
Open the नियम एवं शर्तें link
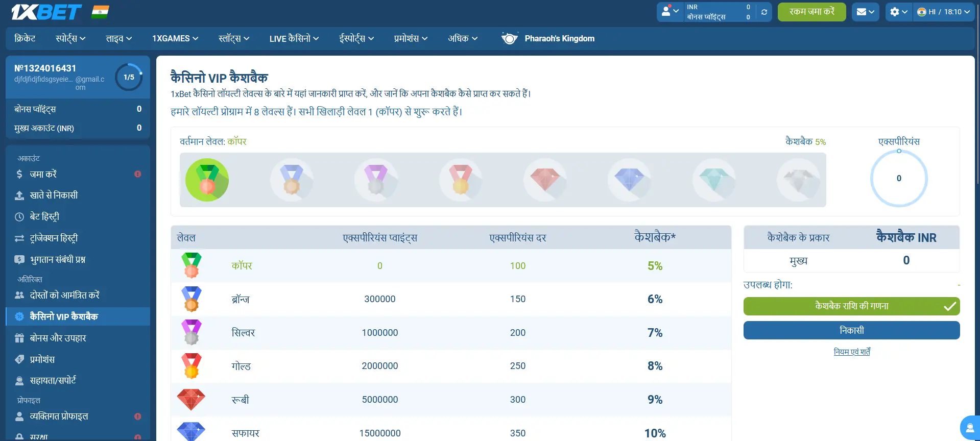click(x=851, y=352)
